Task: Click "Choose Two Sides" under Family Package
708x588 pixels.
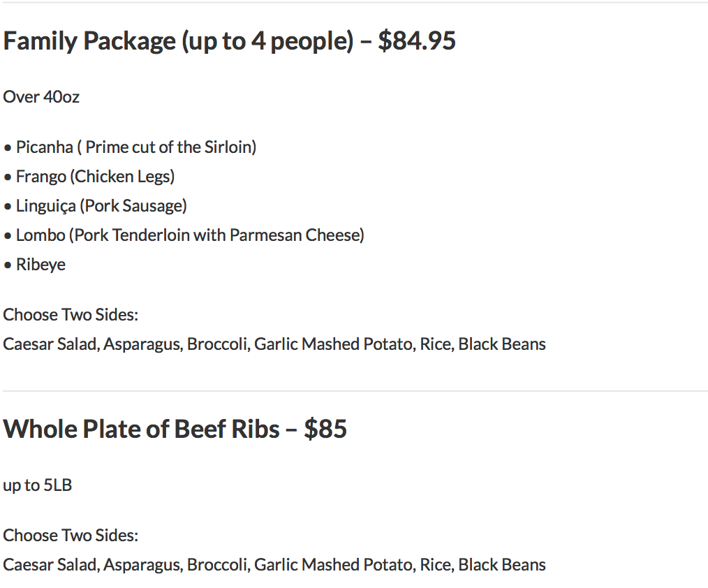Action: (x=71, y=315)
